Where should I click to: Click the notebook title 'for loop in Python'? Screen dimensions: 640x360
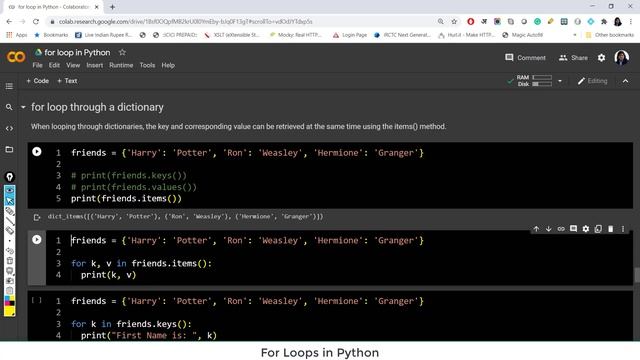click(77, 52)
